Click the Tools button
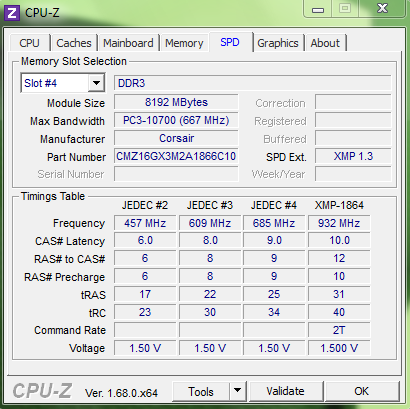 pos(201,391)
